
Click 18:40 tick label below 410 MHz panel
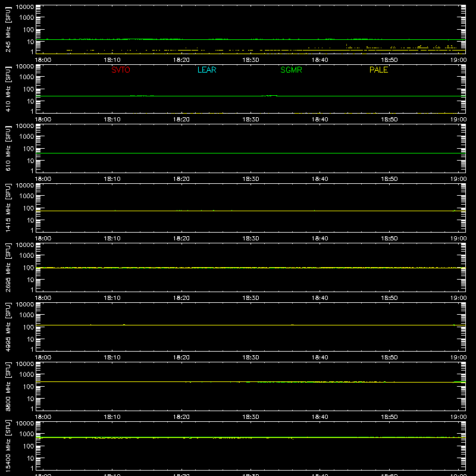[320, 120]
